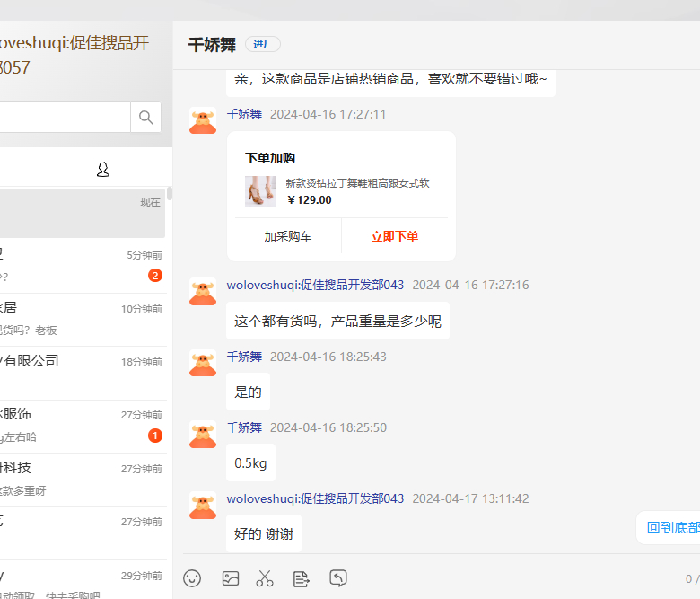
Task: Focus the conversation search input field
Action: coord(63,118)
